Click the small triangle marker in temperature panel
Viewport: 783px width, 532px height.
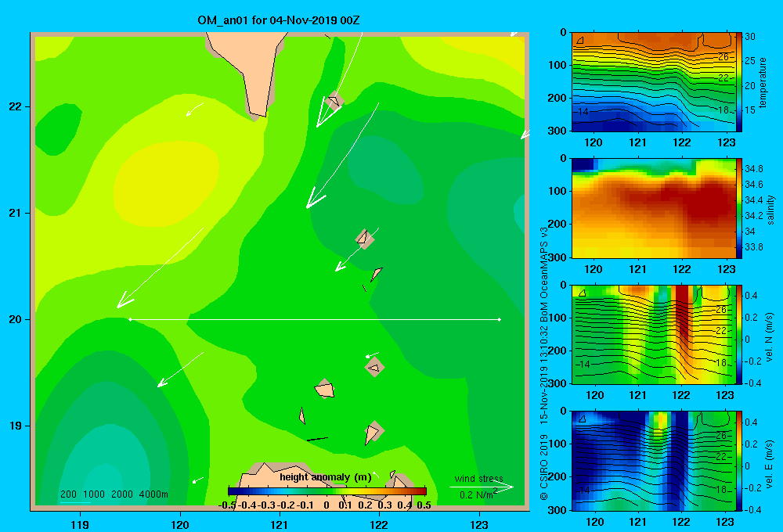click(x=580, y=40)
